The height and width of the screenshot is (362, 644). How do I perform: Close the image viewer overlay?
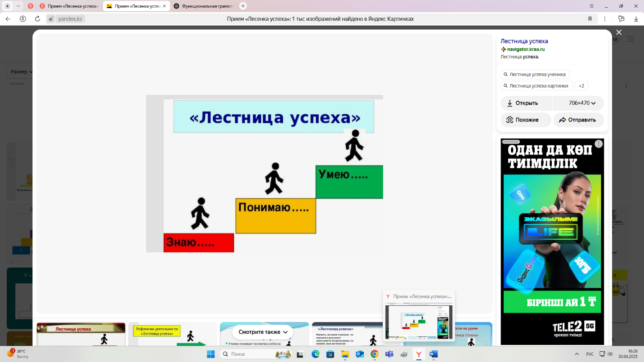coord(619,32)
